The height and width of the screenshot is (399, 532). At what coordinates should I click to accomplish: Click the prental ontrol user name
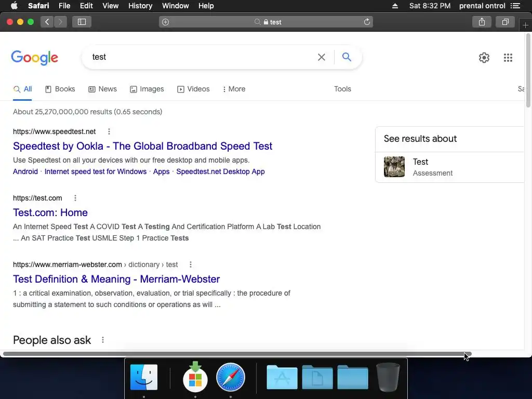(482, 6)
